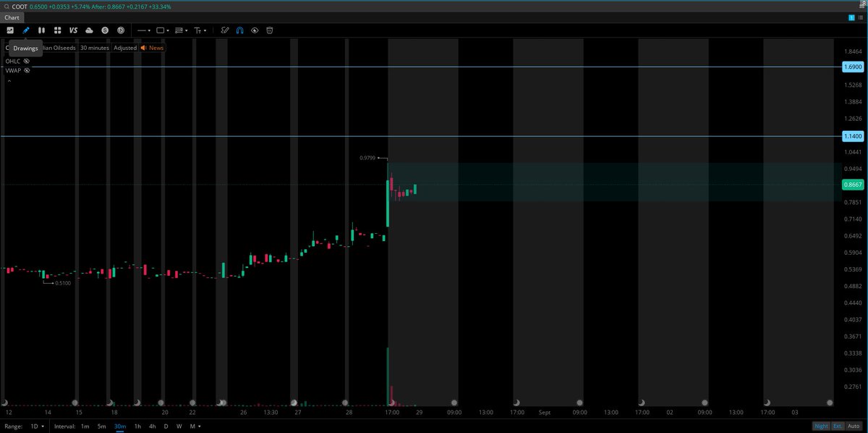Viewport: 868px width, 433px height.
Task: Click the dollar sign circle icon
Action: tap(105, 30)
